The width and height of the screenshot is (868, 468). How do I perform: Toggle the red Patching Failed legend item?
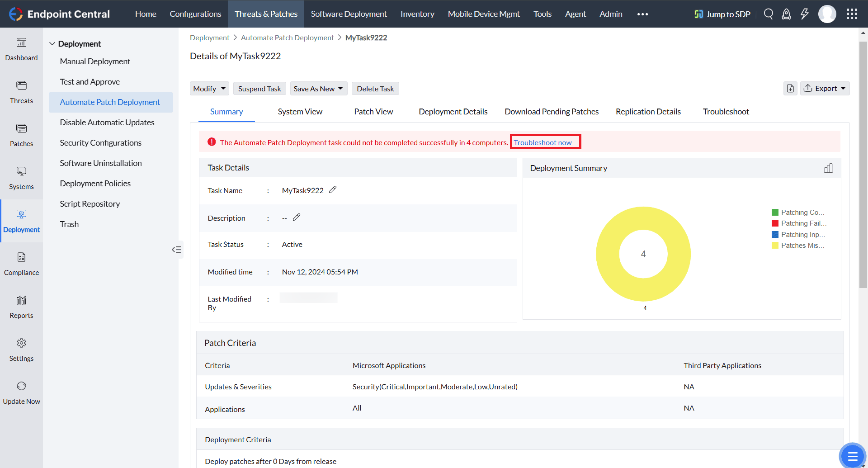pos(798,223)
